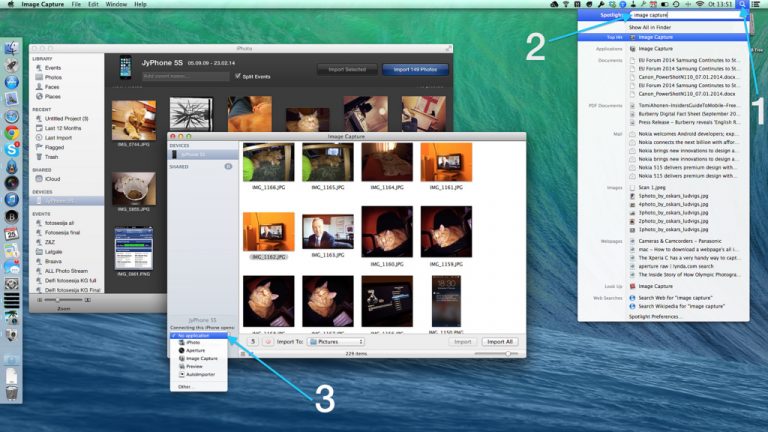
Task: Launch Safari from the Dock
Action: [x=11, y=116]
